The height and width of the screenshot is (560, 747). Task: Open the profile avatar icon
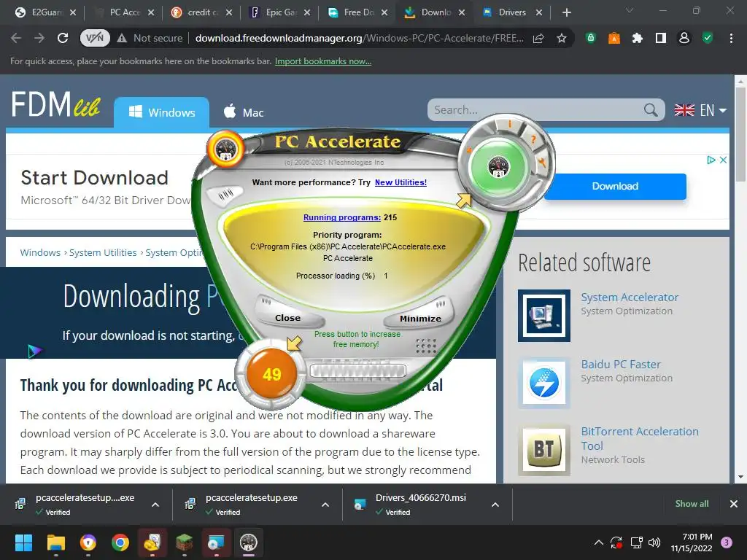point(684,38)
